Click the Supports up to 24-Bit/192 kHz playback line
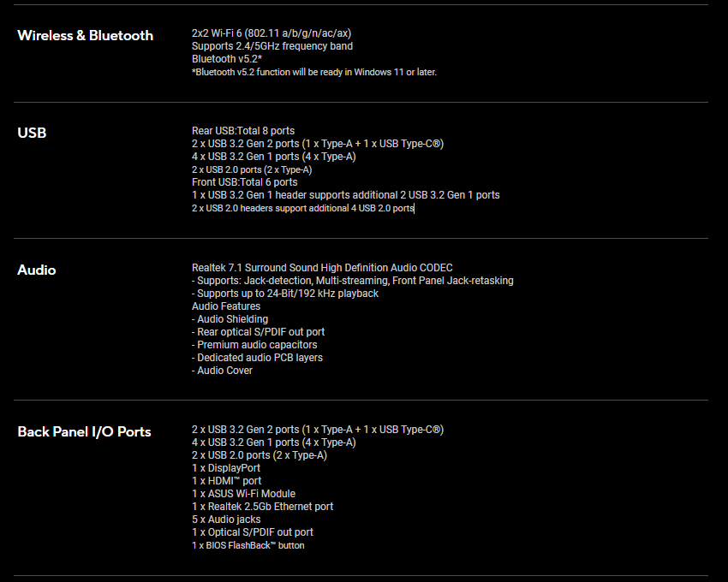 point(284,294)
